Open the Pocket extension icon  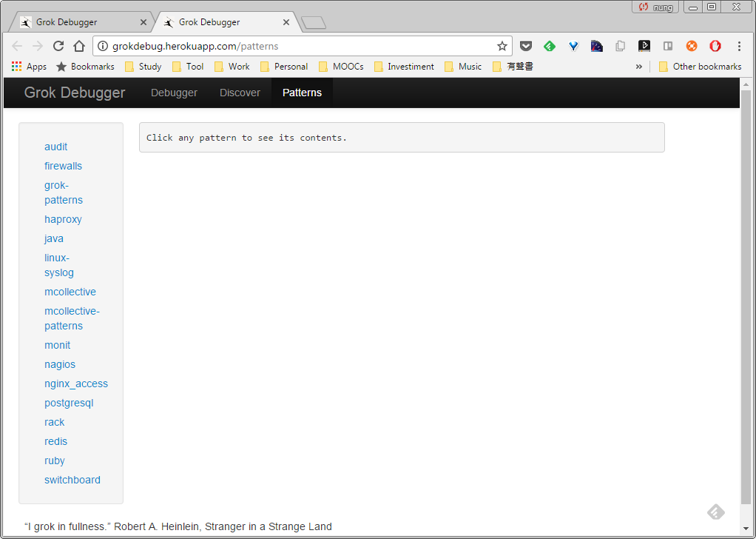[525, 47]
